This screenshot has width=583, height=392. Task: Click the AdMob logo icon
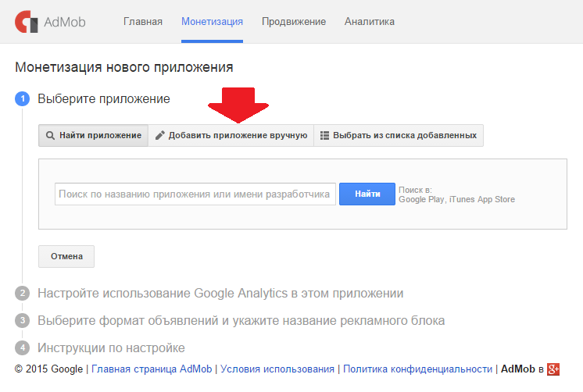point(26,22)
